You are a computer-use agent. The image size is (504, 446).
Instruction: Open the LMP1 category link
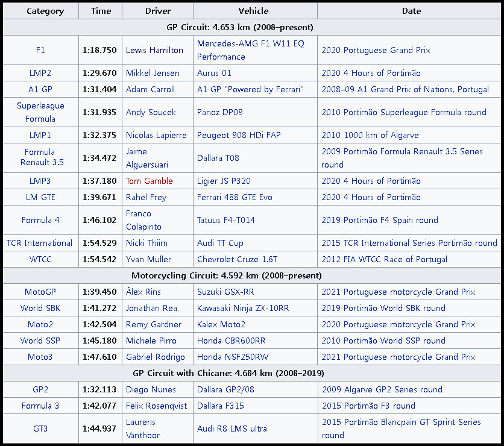40,135
